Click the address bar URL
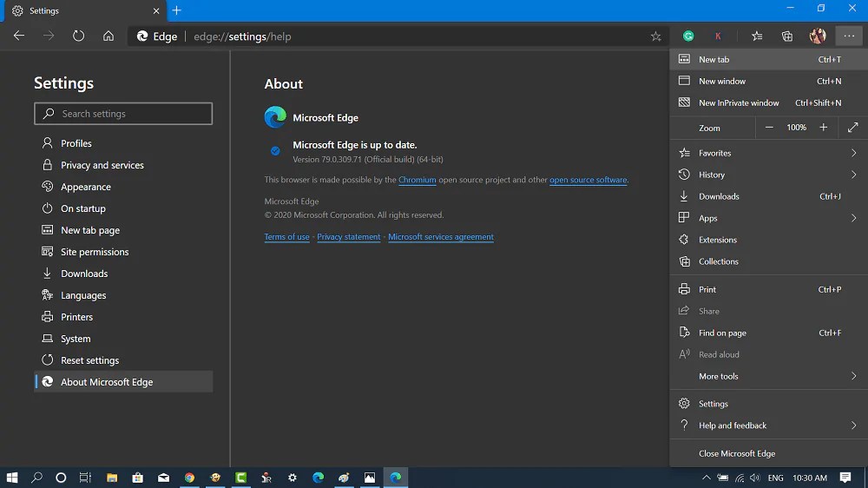 242,36
